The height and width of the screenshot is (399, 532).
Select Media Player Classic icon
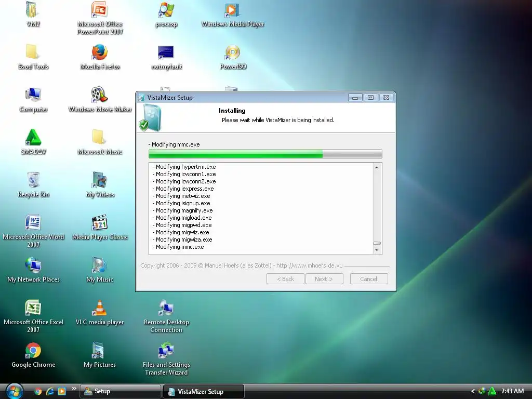coord(100,228)
